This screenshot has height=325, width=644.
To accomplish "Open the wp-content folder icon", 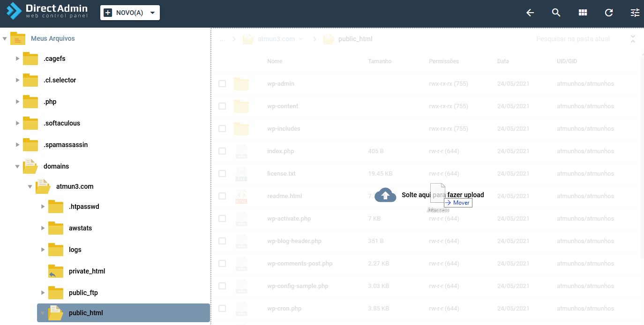I will 241,106.
